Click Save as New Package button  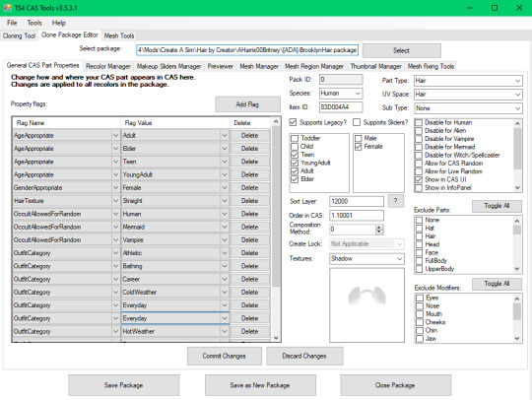pyautogui.click(x=260, y=385)
